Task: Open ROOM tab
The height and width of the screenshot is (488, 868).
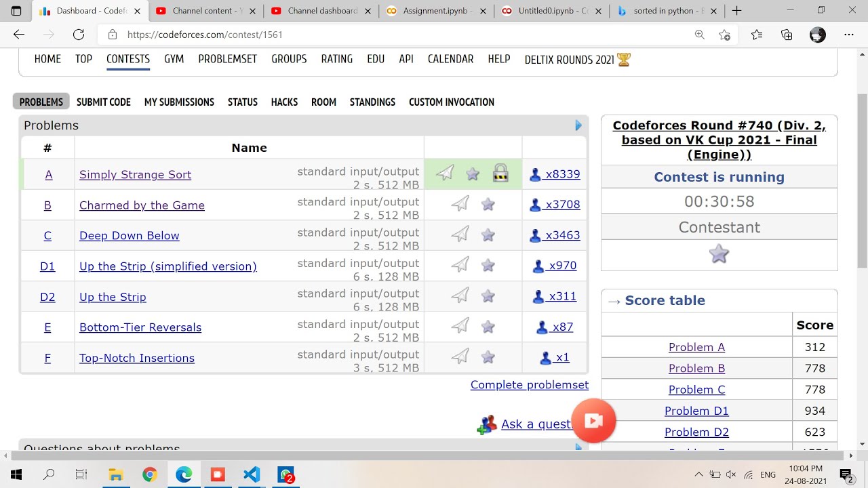Action: [323, 102]
